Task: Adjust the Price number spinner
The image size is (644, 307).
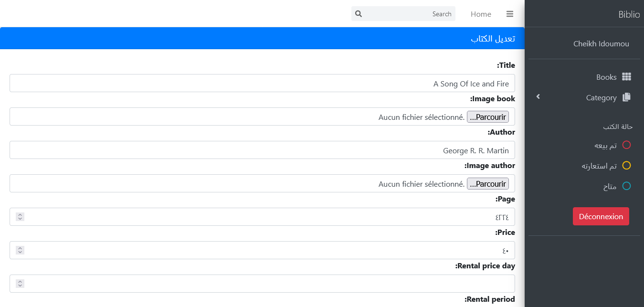Action: pyautogui.click(x=20, y=250)
